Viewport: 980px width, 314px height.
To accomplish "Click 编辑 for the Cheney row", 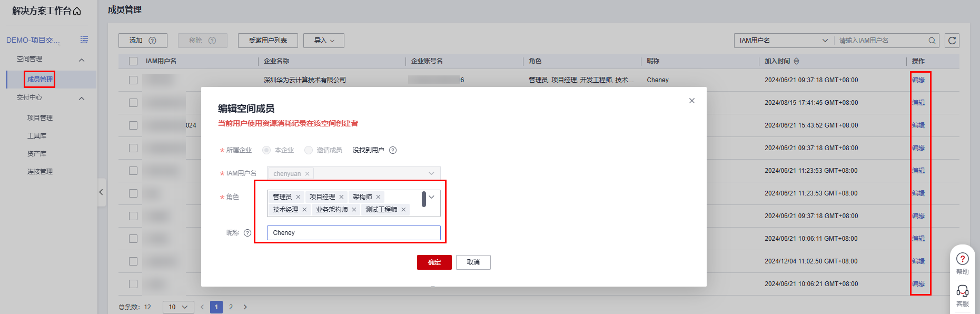I will (x=918, y=80).
